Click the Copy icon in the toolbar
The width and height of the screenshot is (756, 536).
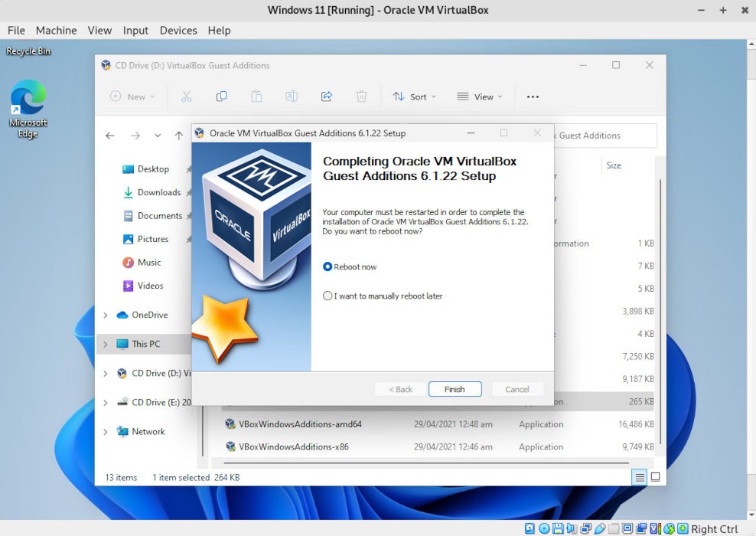tap(221, 96)
